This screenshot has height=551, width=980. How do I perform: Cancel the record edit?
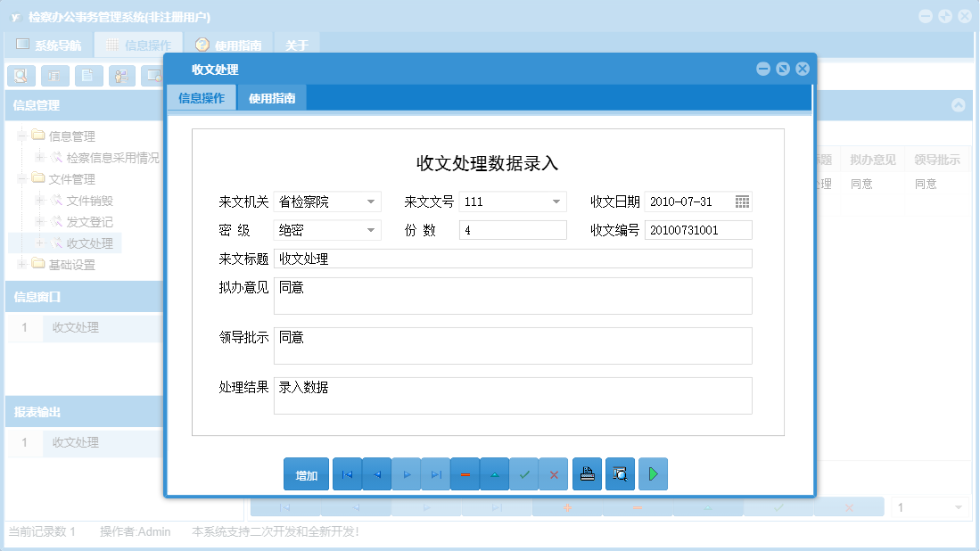pyautogui.click(x=554, y=473)
